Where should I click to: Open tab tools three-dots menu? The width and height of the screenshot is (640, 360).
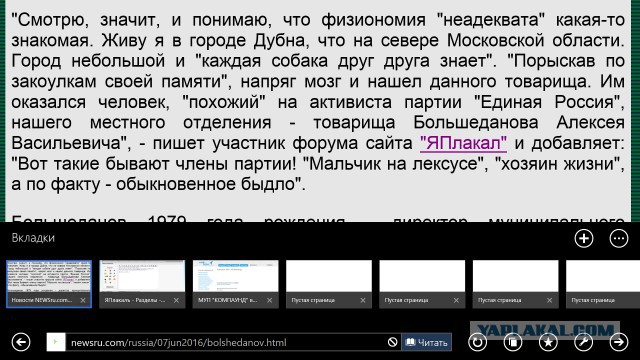(619, 238)
